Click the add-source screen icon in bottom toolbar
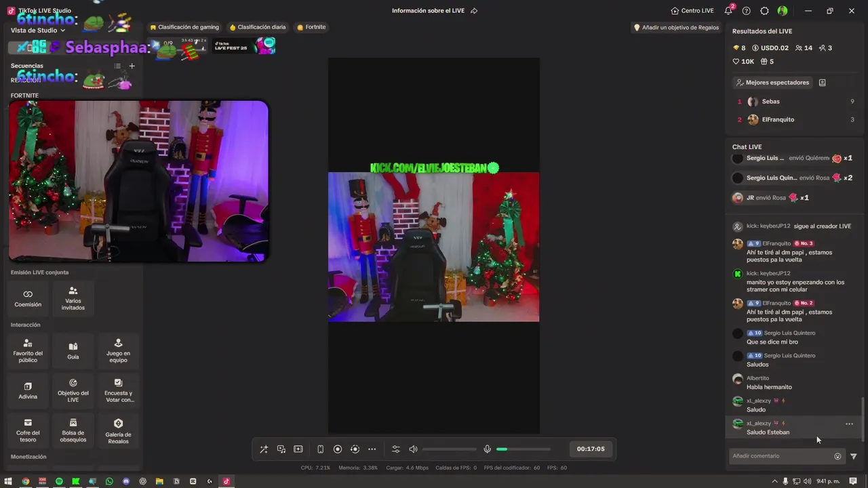Screen dimensions: 868x488 (298, 449)
